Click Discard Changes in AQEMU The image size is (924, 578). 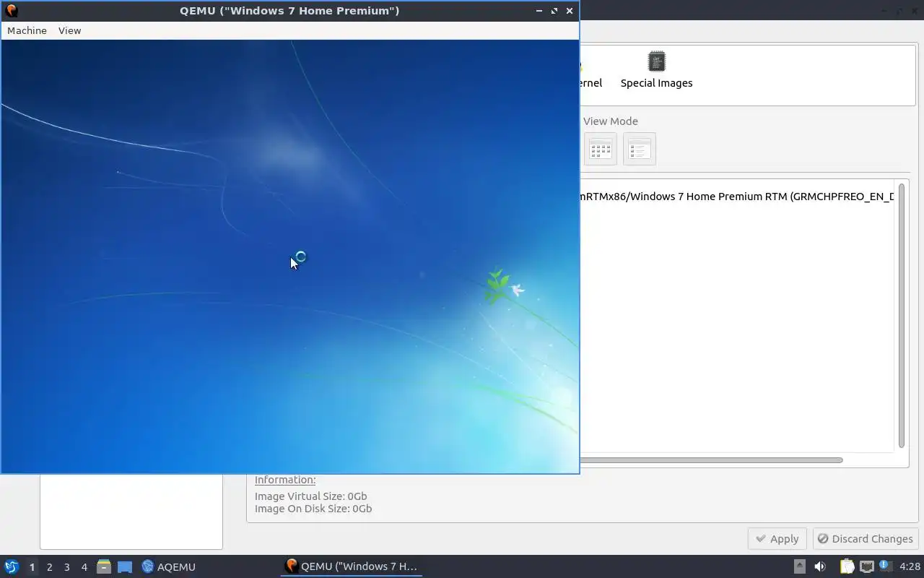tap(866, 539)
